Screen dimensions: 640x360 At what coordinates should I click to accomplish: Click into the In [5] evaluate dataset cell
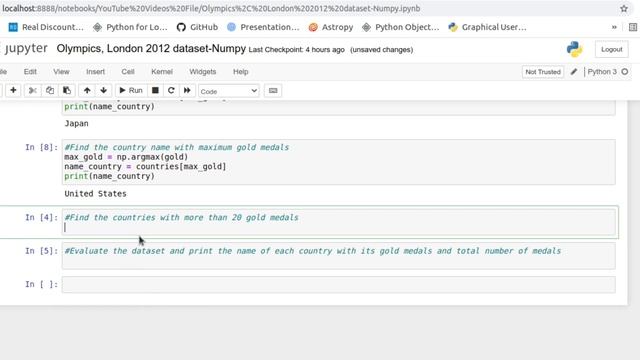(x=338, y=256)
